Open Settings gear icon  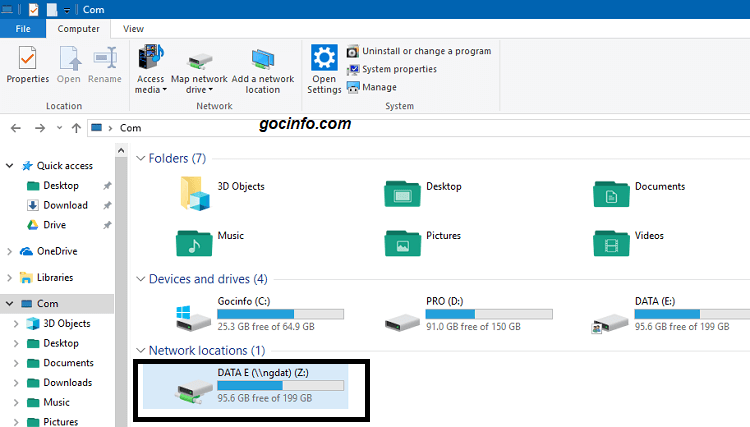(x=324, y=57)
